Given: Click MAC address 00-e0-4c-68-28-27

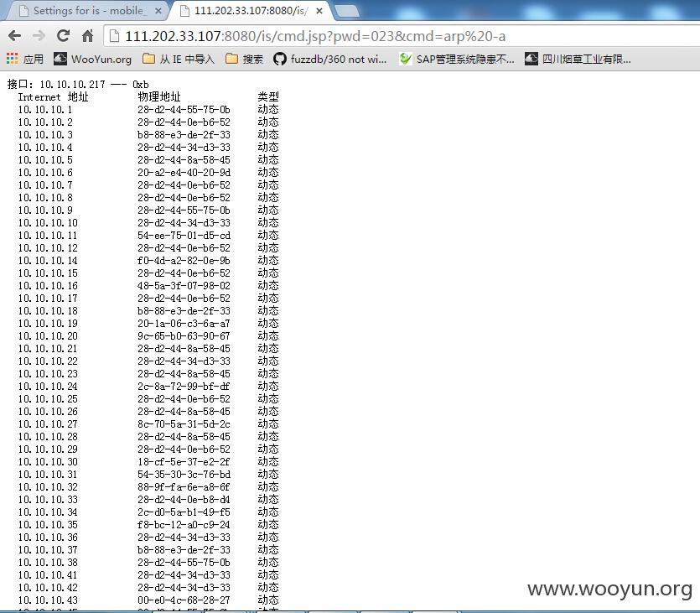Looking at the screenshot, I should (x=184, y=600).
